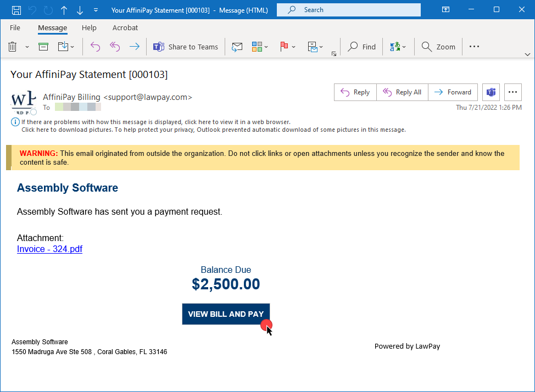Click into the Search box in the title bar
535x392 pixels.
(x=348, y=10)
